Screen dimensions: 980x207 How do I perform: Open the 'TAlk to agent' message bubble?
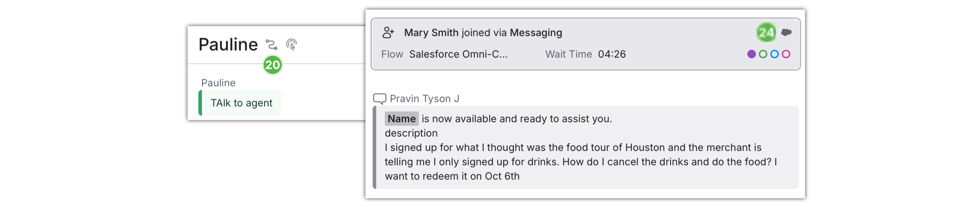pos(241,103)
